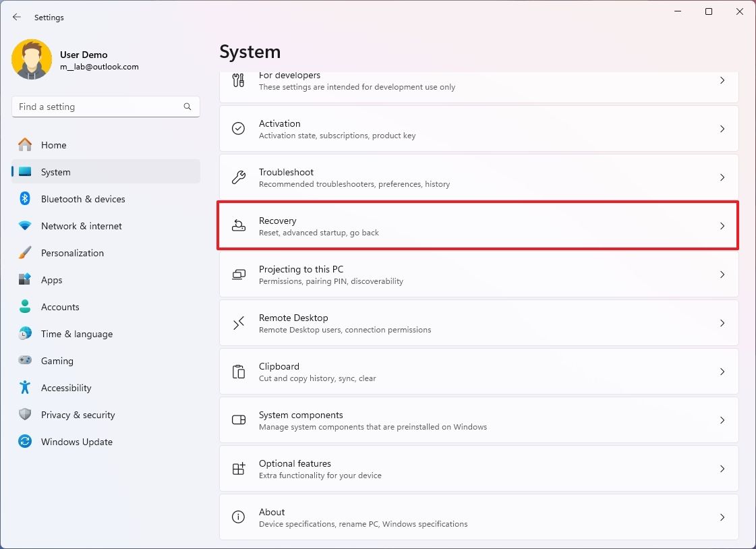Image resolution: width=756 pixels, height=549 pixels.
Task: Select the Apps icon in the sidebar
Action: [x=26, y=280]
